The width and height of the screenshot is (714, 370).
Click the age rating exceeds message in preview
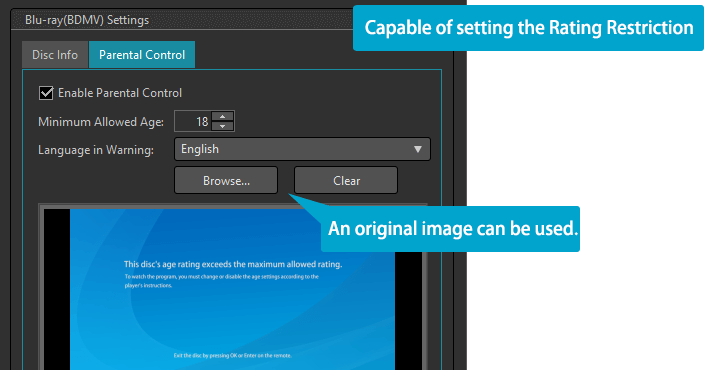pyautogui.click(x=233, y=264)
